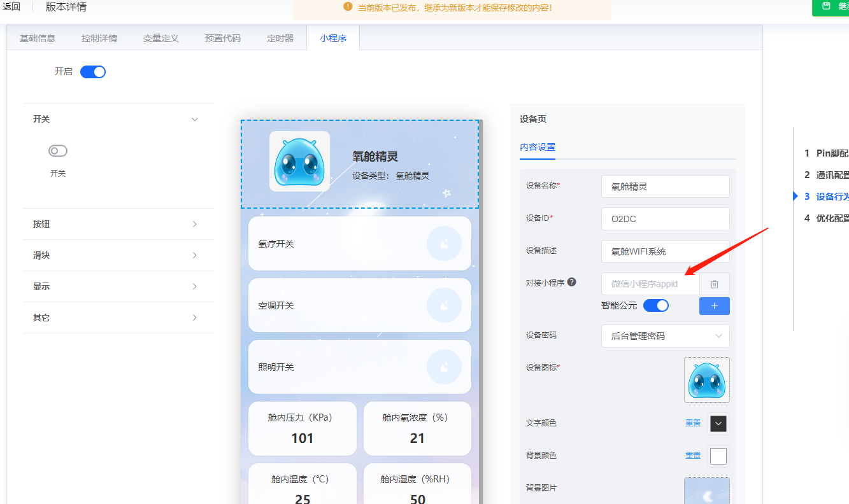Image resolution: width=849 pixels, height=504 pixels.
Task: Click 重置 next to 文字颜色
Action: [692, 423]
